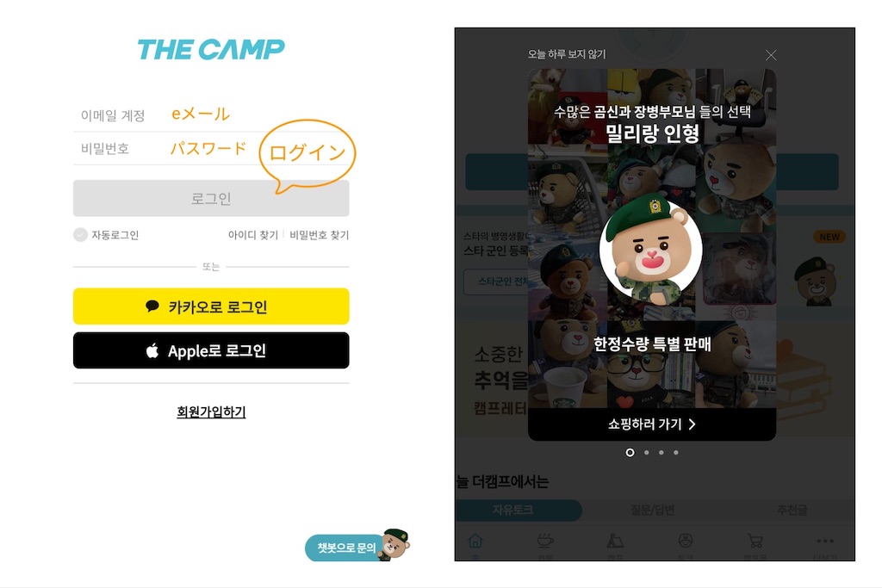Image resolution: width=882 pixels, height=588 pixels.
Task: Toggle the 자동로그인 auto-login checkbox
Action: (x=80, y=235)
